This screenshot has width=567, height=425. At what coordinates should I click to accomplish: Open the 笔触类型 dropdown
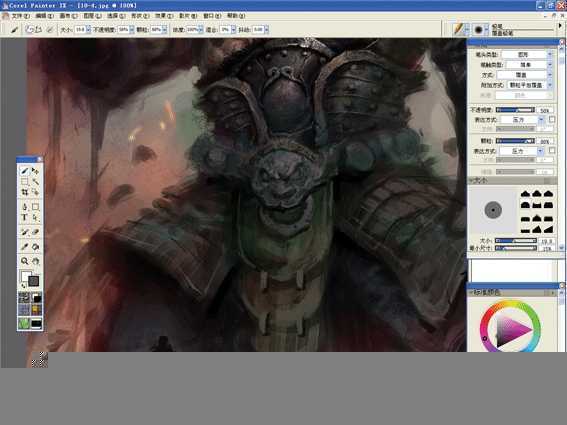pyautogui.click(x=528, y=65)
